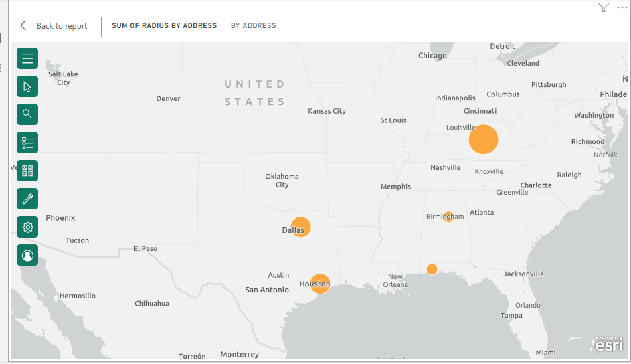The width and height of the screenshot is (631, 364).
Task: Click the Richmond map label
Action: [x=588, y=142]
